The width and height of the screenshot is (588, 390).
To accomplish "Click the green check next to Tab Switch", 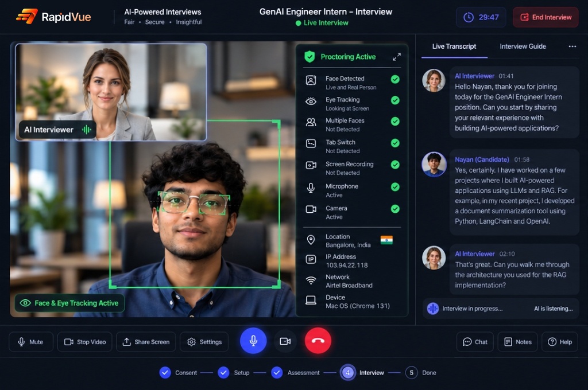I will (x=395, y=143).
